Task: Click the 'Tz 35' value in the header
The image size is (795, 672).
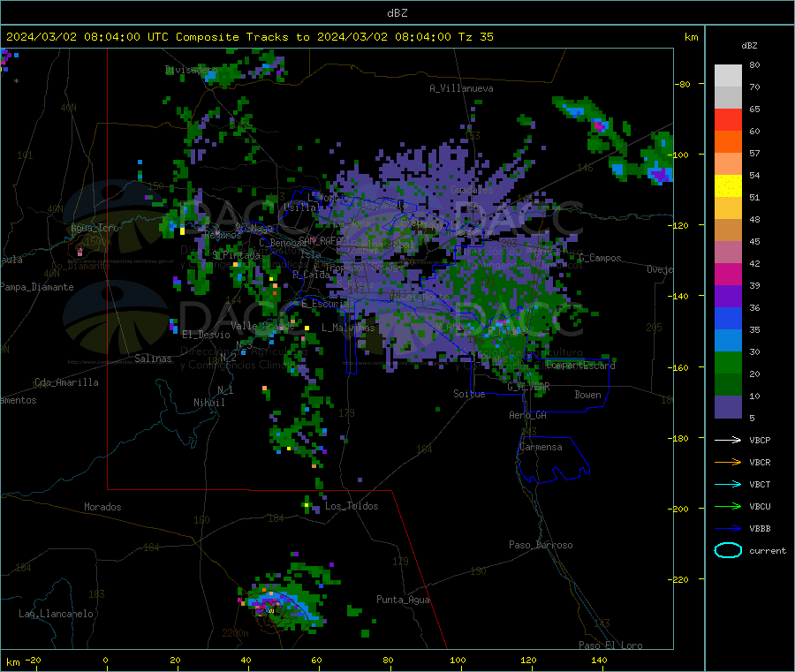Action: 475,36
